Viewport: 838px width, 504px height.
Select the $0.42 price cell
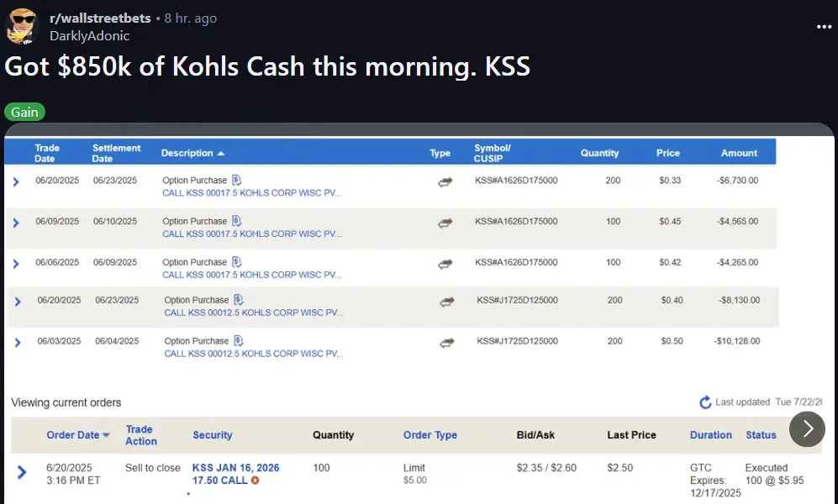pyautogui.click(x=670, y=262)
